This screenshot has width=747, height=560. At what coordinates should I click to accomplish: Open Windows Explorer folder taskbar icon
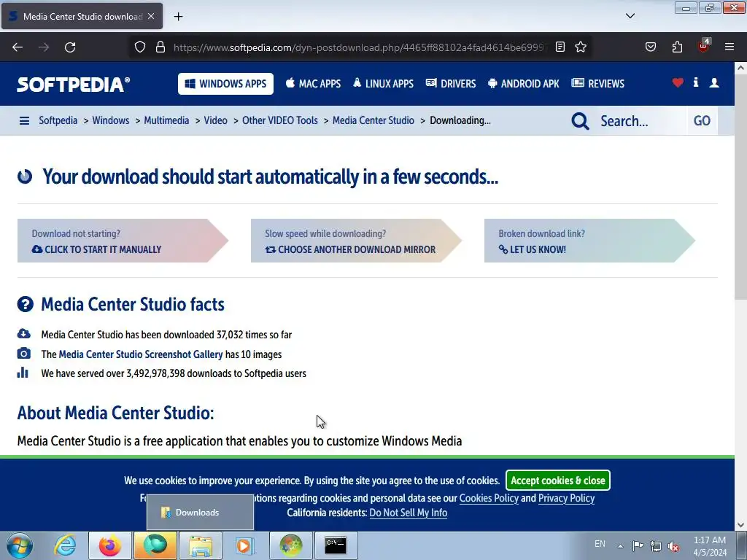click(201, 545)
